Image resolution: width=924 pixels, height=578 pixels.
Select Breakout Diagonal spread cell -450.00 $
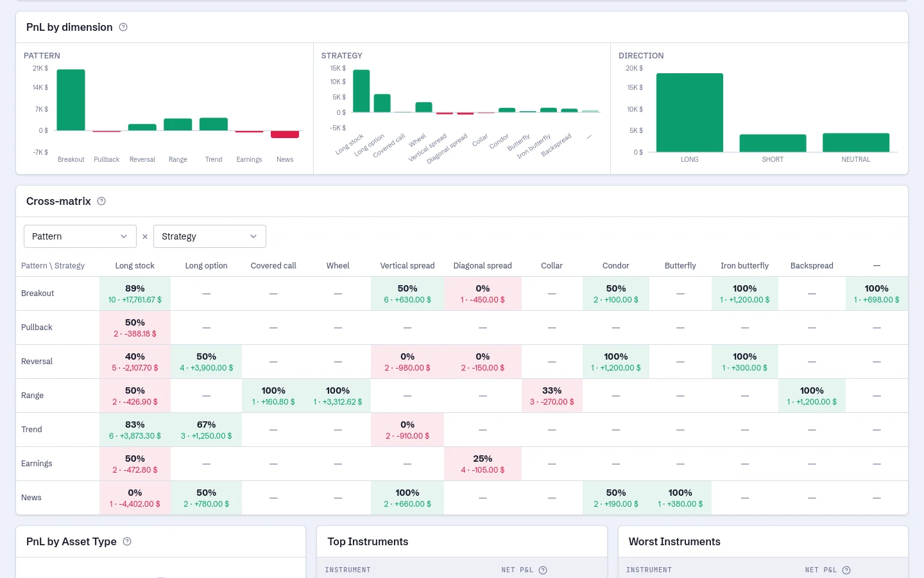483,293
